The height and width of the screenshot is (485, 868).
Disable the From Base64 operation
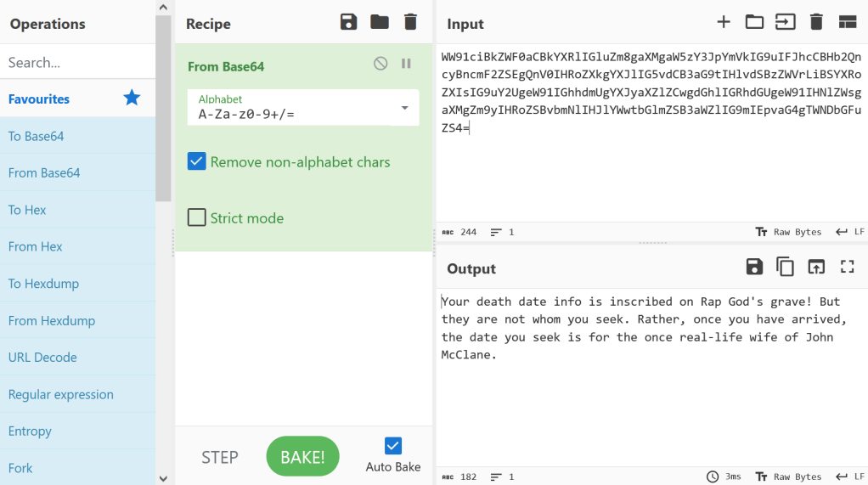pos(380,64)
